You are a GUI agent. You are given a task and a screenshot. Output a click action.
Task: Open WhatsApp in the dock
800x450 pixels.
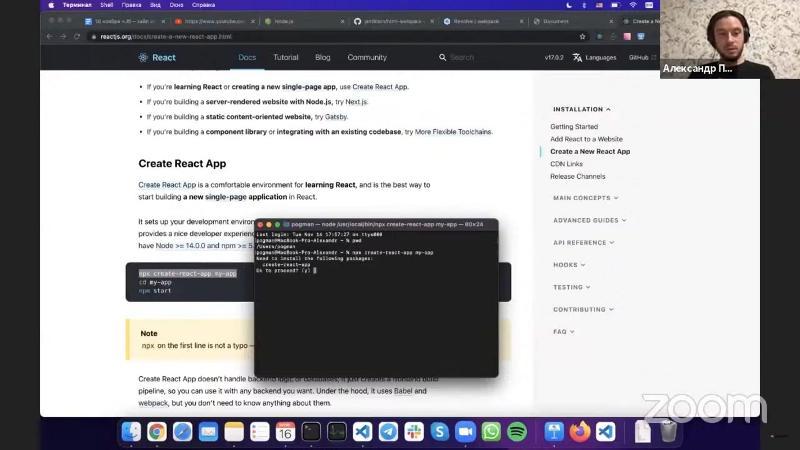click(491, 431)
